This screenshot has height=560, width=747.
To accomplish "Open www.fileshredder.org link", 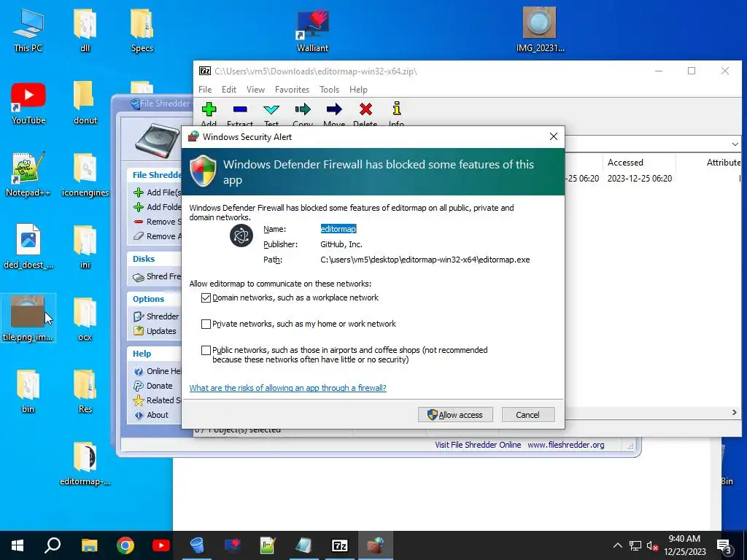I will click(x=566, y=445).
